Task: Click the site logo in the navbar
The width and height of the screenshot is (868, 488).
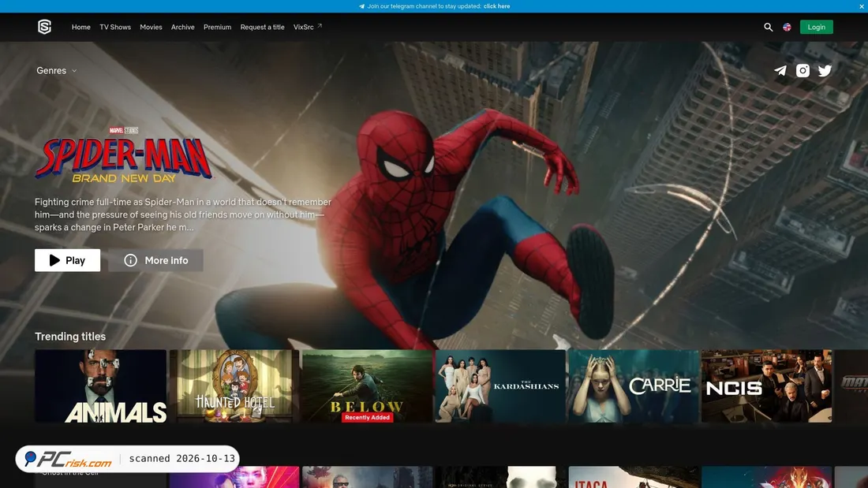Action: pos(44,27)
